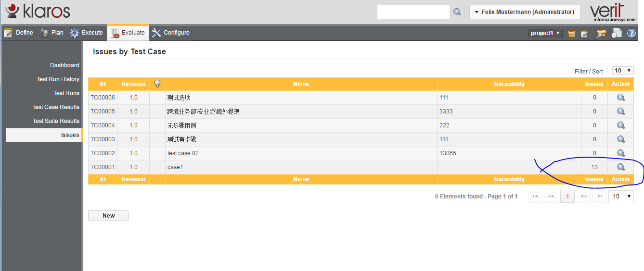Open magnifier action for TC00006

[620, 98]
